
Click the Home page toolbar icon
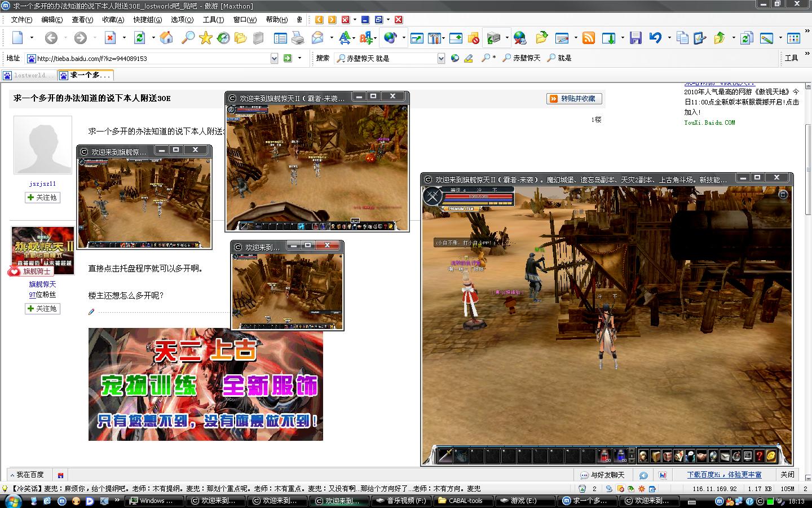tap(166, 38)
